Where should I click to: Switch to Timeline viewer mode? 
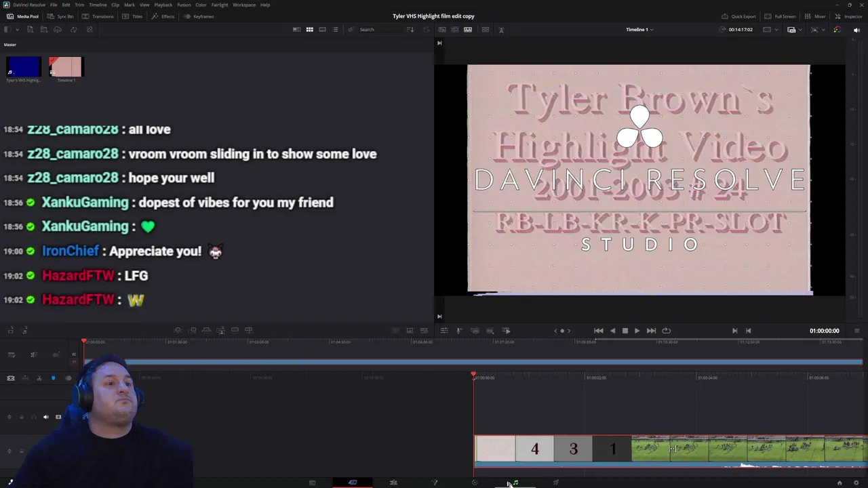click(468, 30)
